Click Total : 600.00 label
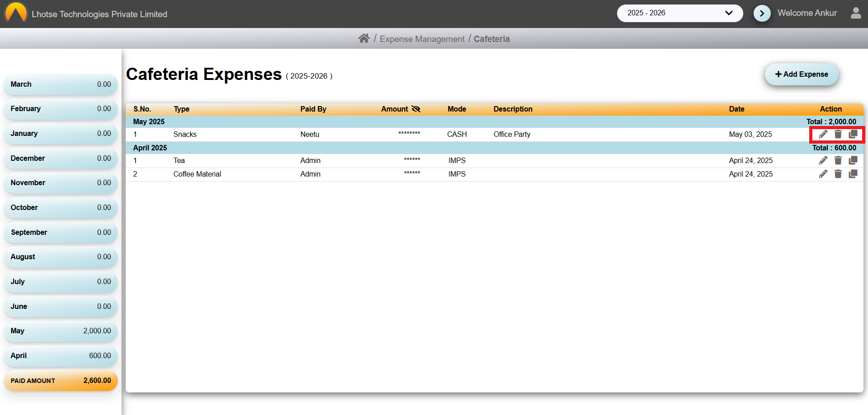Image resolution: width=868 pixels, height=415 pixels. click(834, 148)
